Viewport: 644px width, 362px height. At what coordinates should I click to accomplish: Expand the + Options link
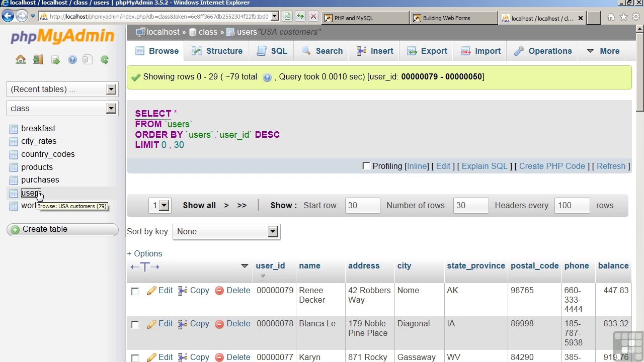[x=144, y=254]
